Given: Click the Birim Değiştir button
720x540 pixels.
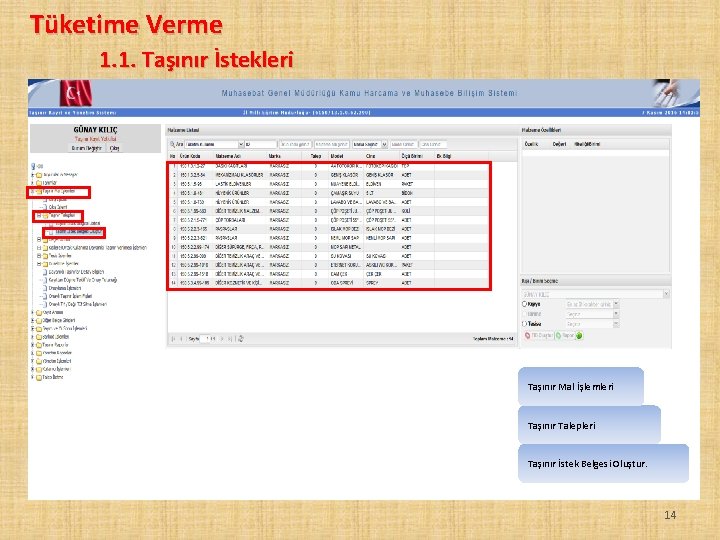Looking at the screenshot, I should pyautogui.click(x=86, y=148).
